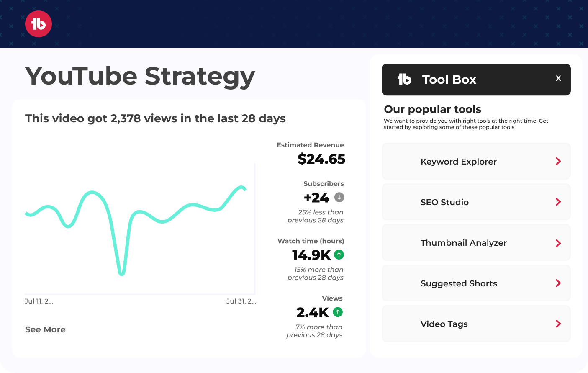Click the green up arrow beside Views count
Screen dimensions: 588x373
[338, 312]
